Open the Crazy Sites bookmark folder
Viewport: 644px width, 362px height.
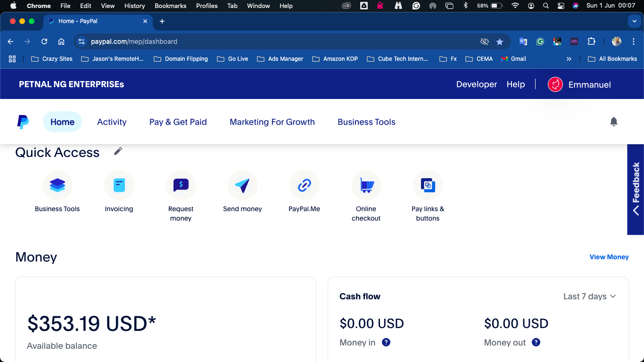click(x=52, y=59)
